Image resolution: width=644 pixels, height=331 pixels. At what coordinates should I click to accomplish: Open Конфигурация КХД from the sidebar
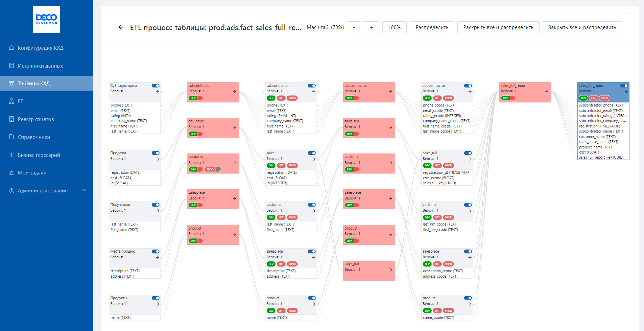[41, 48]
